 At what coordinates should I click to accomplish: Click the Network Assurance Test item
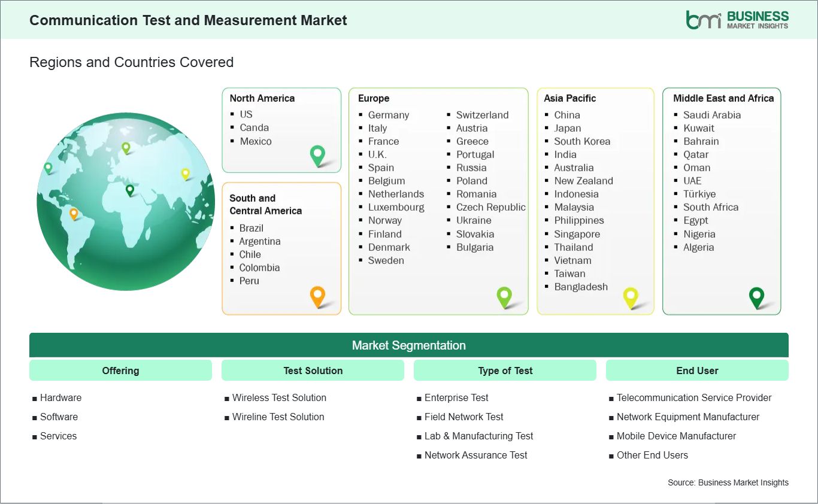(475, 455)
